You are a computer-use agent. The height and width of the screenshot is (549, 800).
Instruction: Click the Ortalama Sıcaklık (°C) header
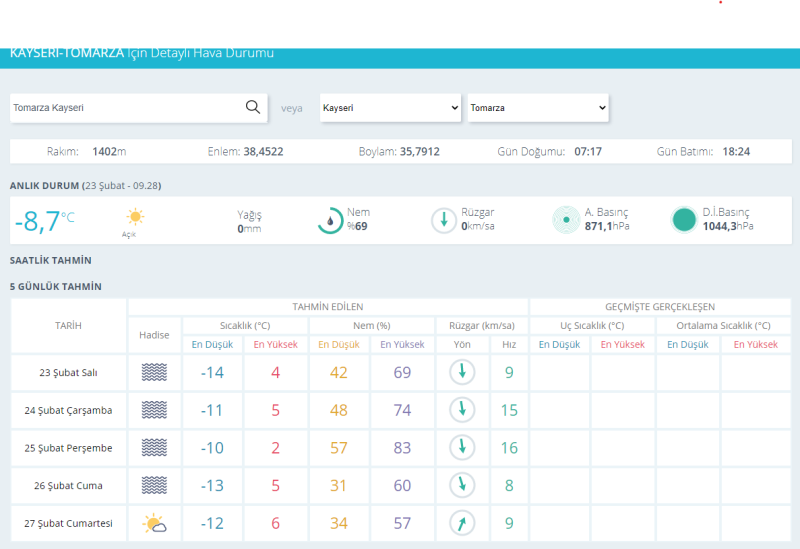click(723, 326)
